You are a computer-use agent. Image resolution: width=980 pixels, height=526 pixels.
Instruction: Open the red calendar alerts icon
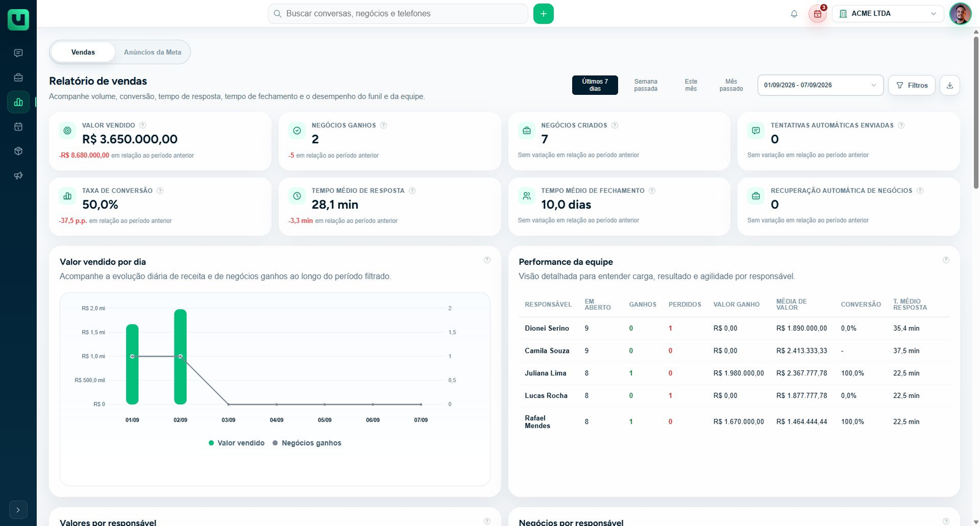[x=818, y=13]
